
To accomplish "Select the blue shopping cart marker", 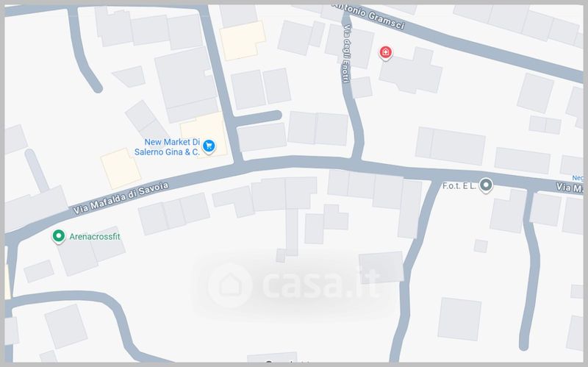I will pos(209,146).
